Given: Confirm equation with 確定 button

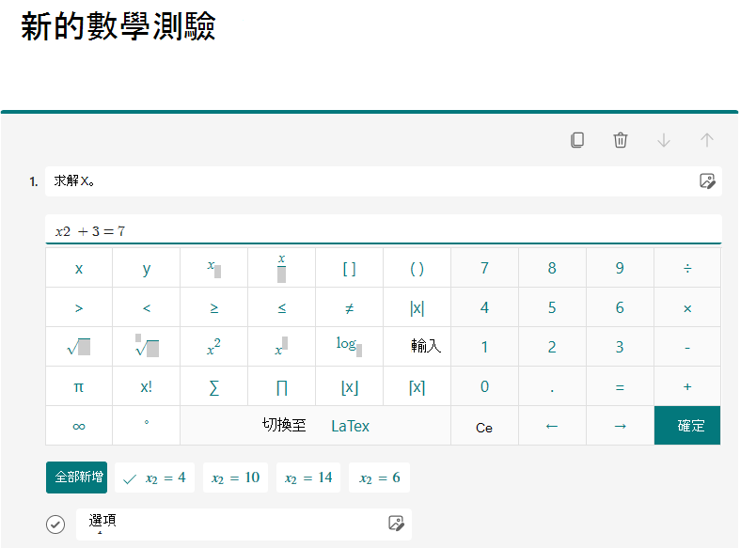Looking at the screenshot, I should tap(687, 426).
